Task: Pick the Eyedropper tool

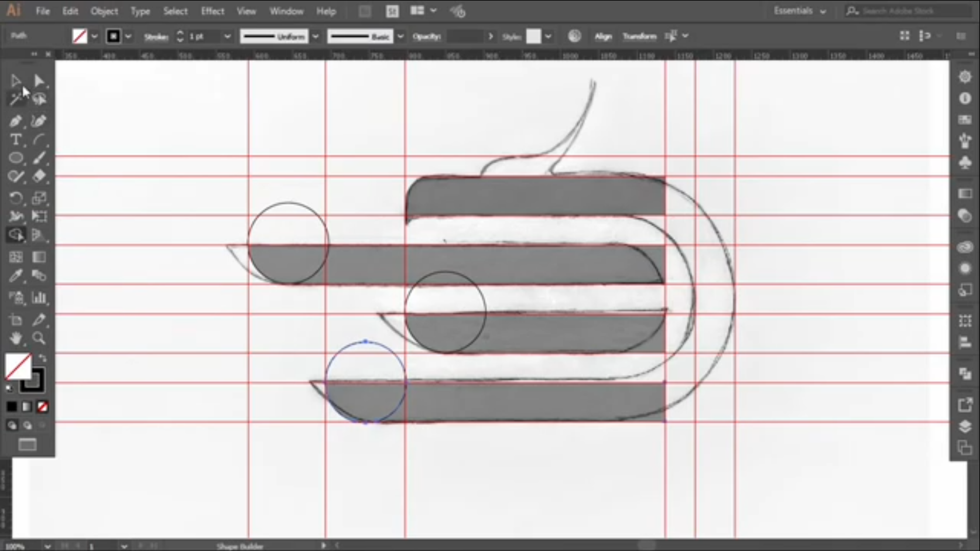Action: 16,276
